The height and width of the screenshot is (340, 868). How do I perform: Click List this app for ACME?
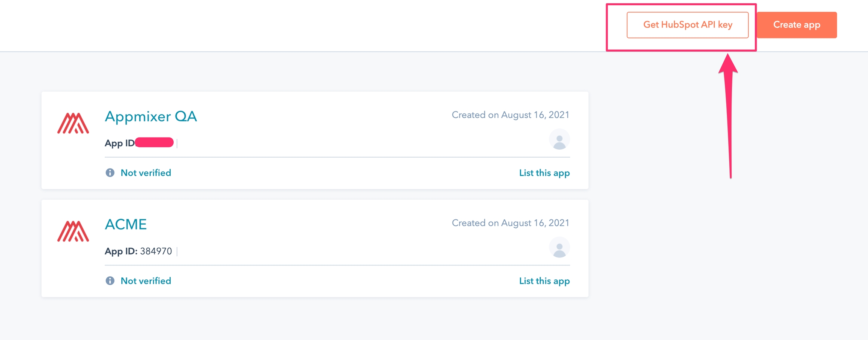tap(544, 281)
